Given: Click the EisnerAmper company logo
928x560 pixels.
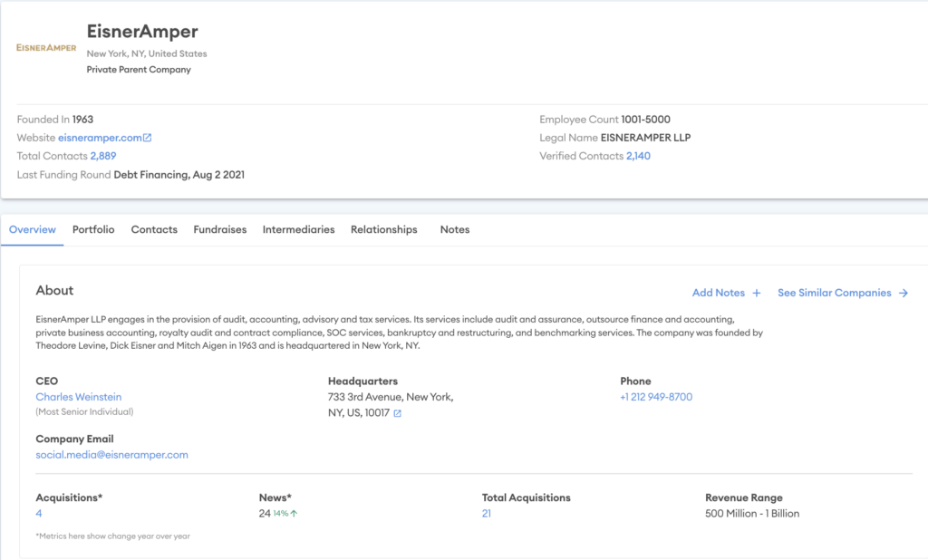Looking at the screenshot, I should [46, 47].
